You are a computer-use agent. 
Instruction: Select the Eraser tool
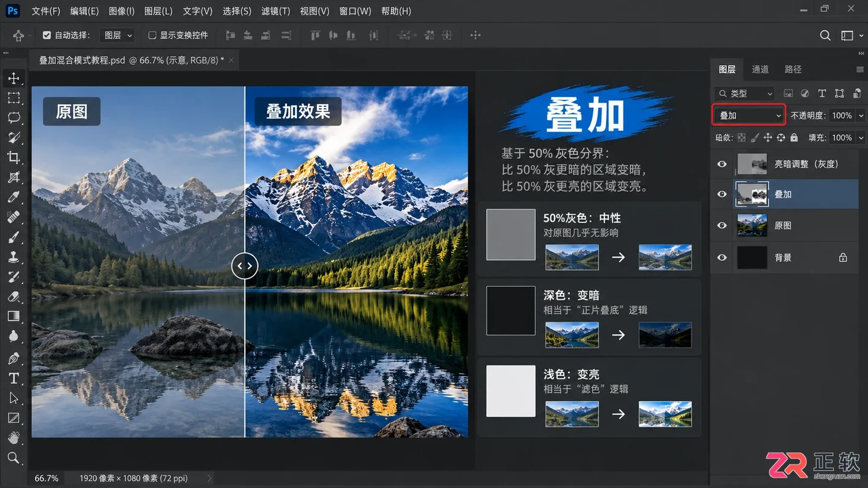[x=13, y=297]
